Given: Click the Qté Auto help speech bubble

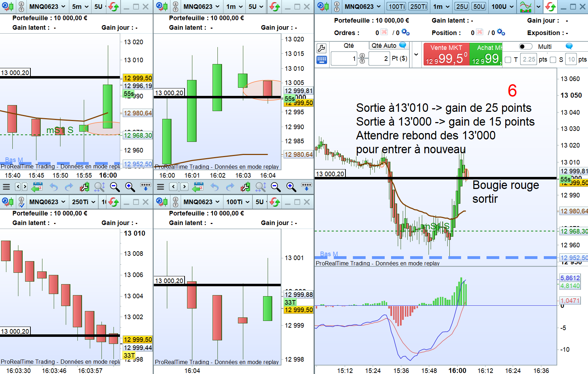Looking at the screenshot, I should tap(403, 45).
